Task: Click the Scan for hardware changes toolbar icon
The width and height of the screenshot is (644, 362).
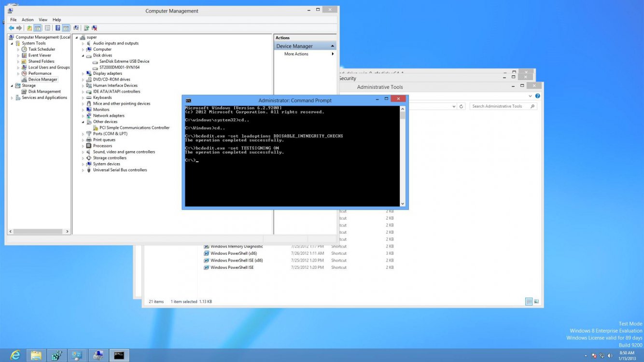Action: point(76,28)
